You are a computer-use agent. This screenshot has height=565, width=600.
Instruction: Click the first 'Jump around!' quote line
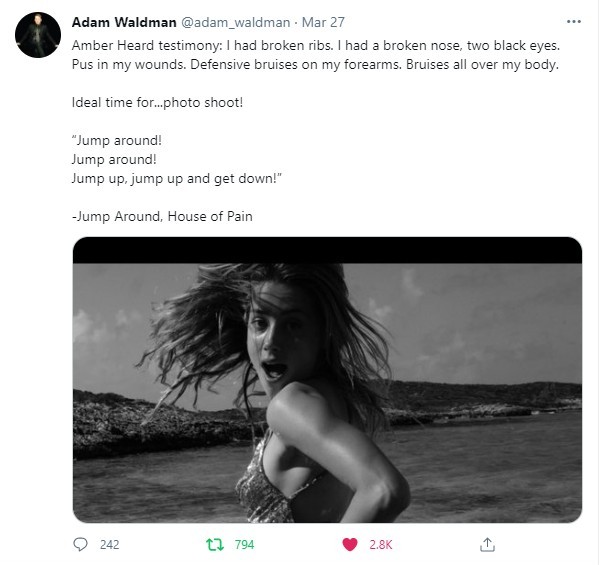tap(117, 140)
